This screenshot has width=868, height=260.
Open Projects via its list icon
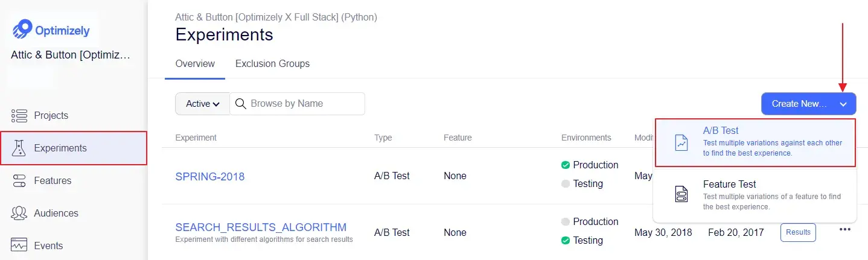[19, 115]
